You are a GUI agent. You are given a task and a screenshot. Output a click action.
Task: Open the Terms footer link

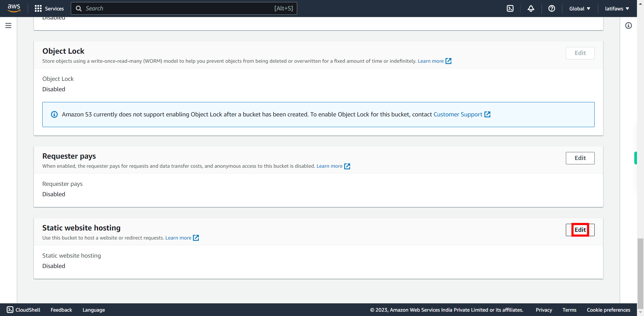pyautogui.click(x=569, y=310)
